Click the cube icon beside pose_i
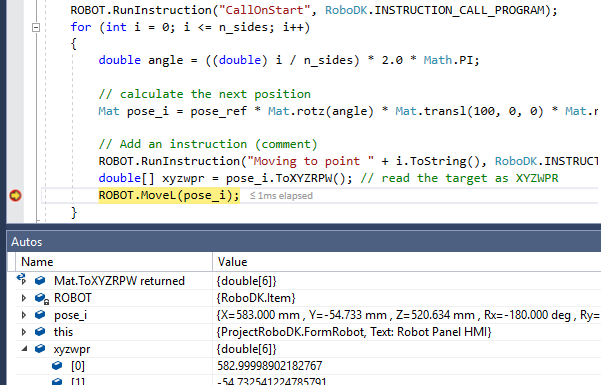601x386 pixels. 40,315
